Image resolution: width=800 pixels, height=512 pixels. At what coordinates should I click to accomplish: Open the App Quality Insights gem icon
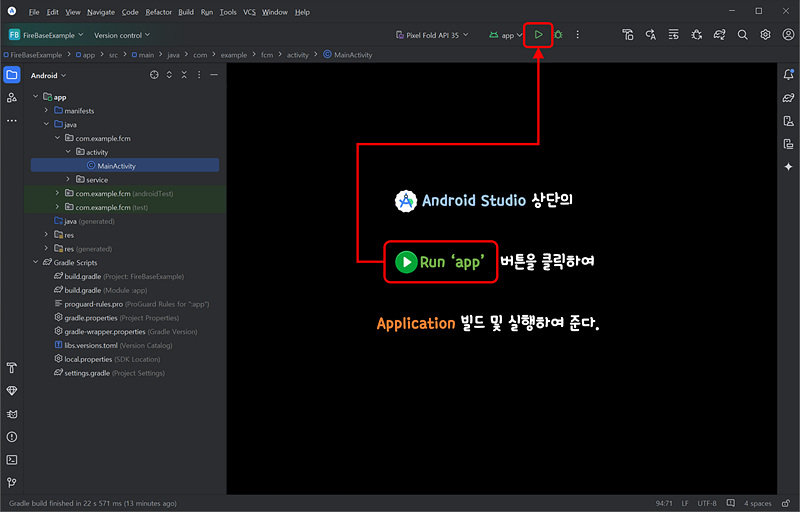click(x=12, y=391)
